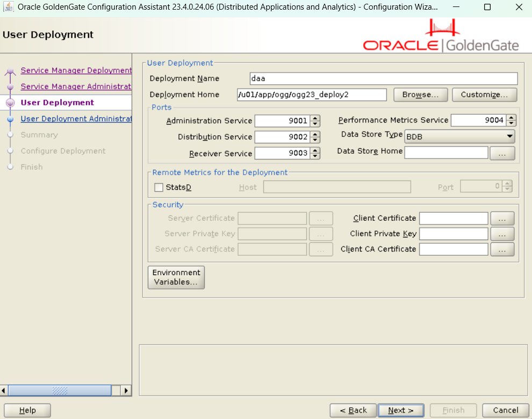This screenshot has height=419, width=532.
Task: Browse for the Client Certificate file
Action: pyautogui.click(x=502, y=218)
